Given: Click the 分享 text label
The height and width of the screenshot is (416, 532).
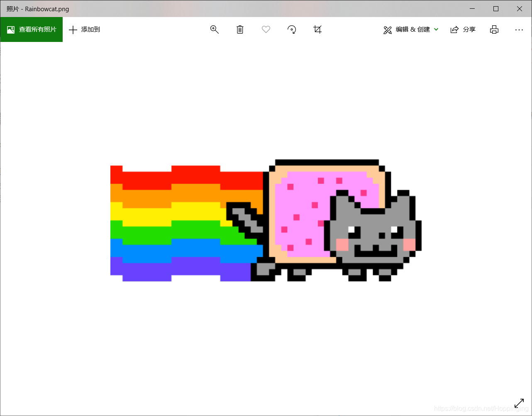Looking at the screenshot, I should [469, 29].
